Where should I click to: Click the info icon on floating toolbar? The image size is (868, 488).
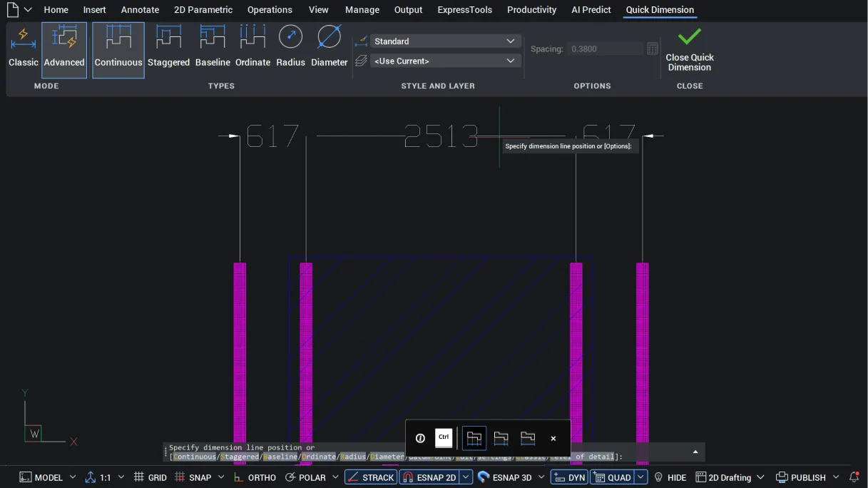tap(420, 438)
